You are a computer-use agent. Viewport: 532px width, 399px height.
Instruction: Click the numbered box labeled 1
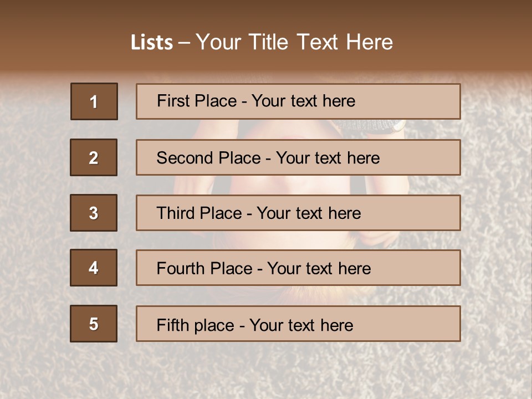[x=94, y=101]
